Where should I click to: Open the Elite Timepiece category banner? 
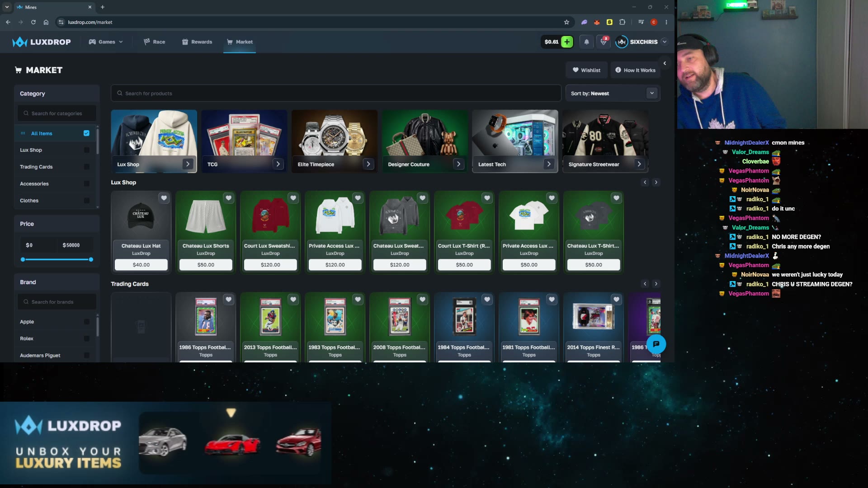335,141
